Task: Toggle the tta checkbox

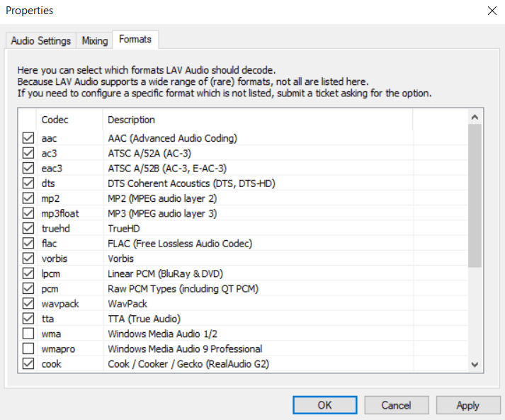Action: click(x=28, y=319)
